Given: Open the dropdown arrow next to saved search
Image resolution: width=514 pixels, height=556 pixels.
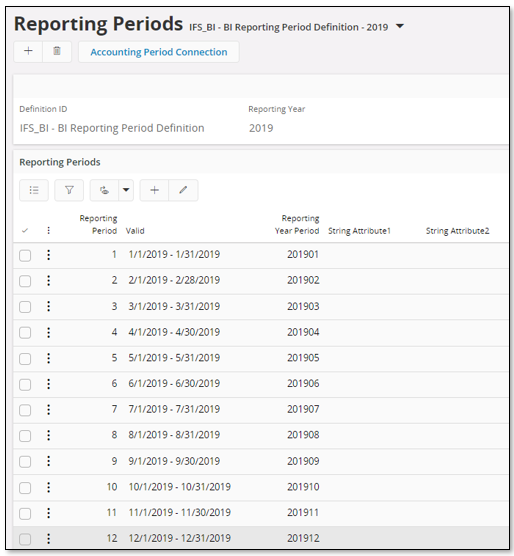Looking at the screenshot, I should point(126,190).
